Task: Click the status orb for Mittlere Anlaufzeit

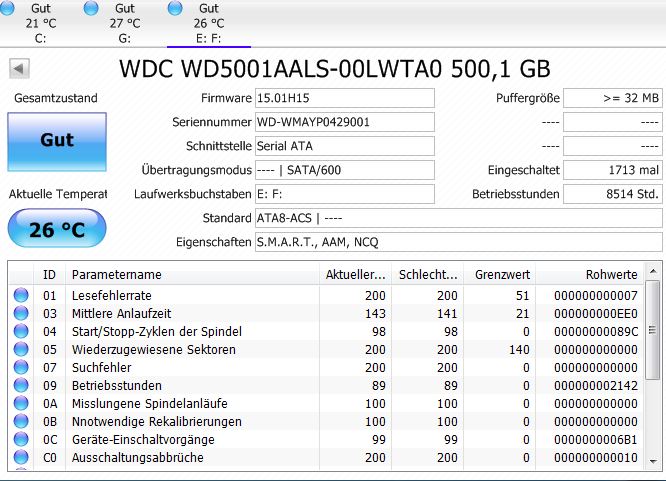Action: click(21, 313)
